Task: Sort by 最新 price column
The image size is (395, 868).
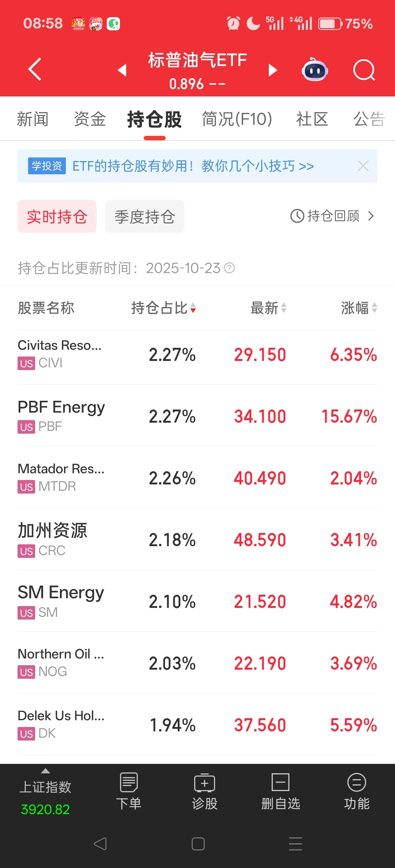Action: point(268,308)
